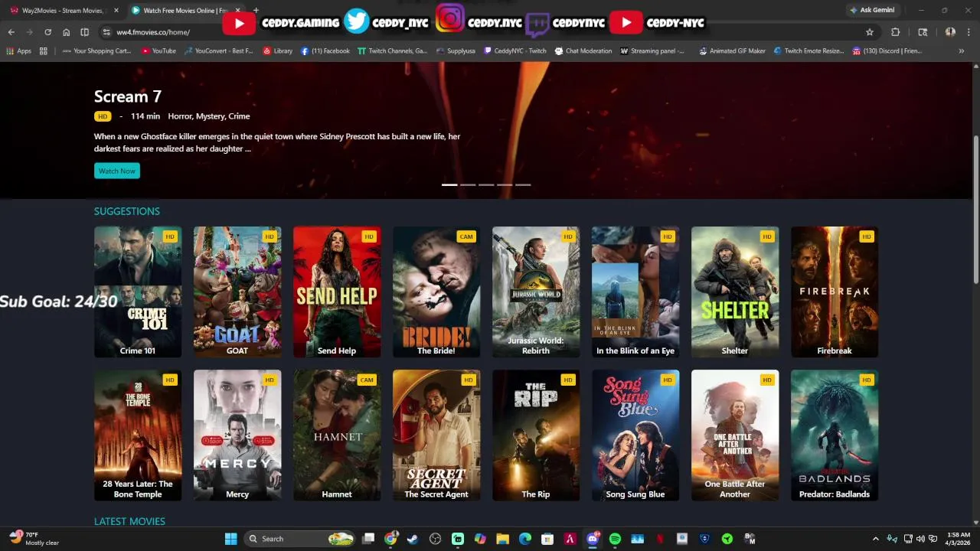Open the Mercy movie poster
980x551 pixels.
click(x=237, y=435)
